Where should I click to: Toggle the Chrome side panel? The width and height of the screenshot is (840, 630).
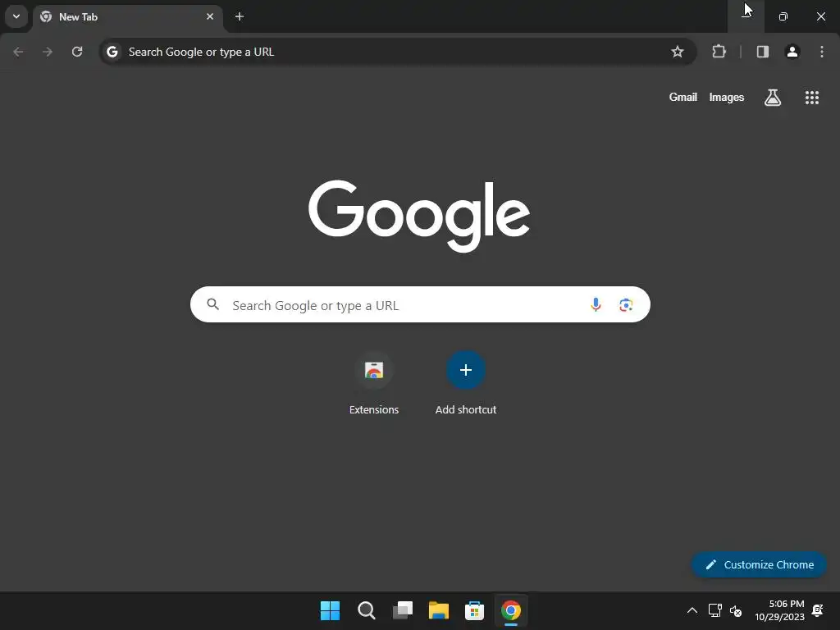pos(763,52)
